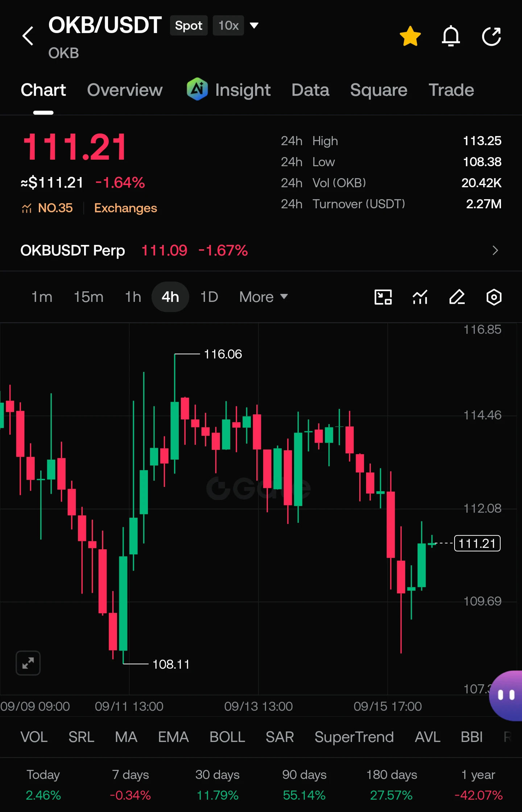Toggle the favorite star icon
Viewport: 522px width, 812px height.
tap(410, 36)
